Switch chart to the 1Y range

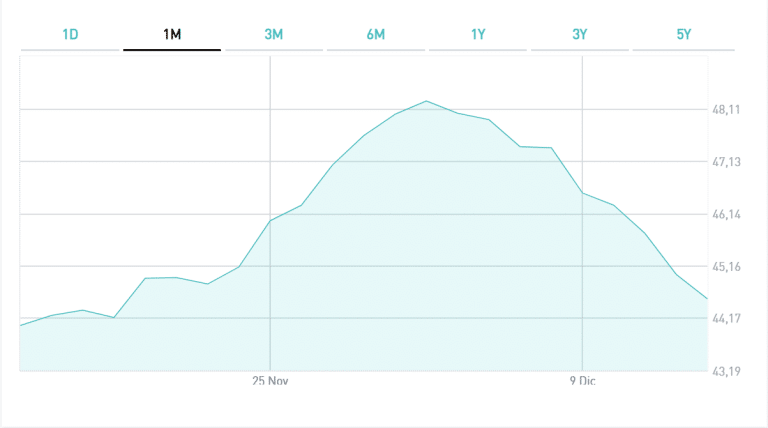pyautogui.click(x=478, y=35)
